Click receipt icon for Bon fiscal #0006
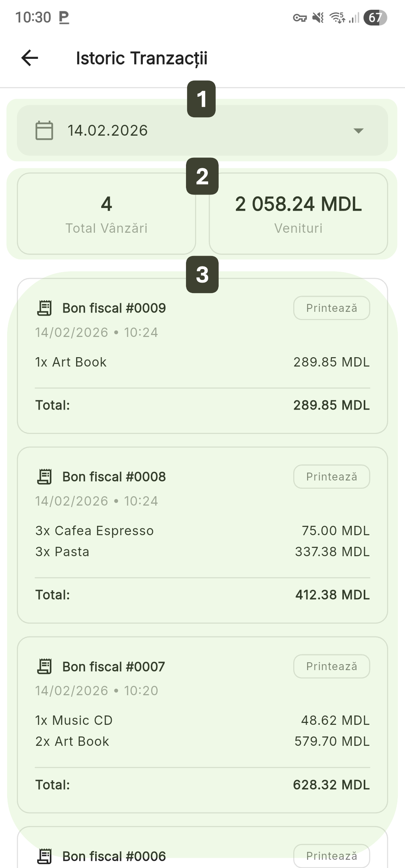This screenshot has width=405, height=868. [45, 856]
